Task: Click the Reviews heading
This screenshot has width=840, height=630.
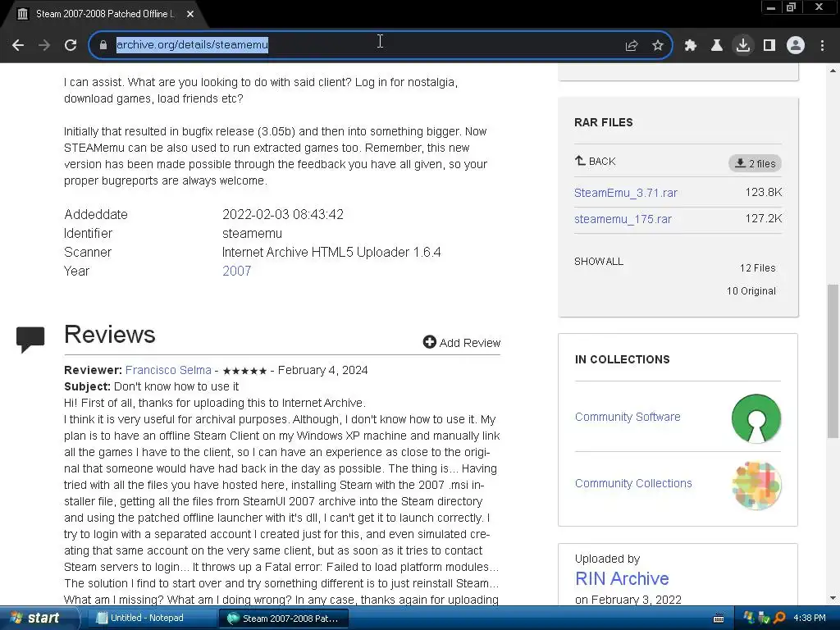Action: point(109,335)
